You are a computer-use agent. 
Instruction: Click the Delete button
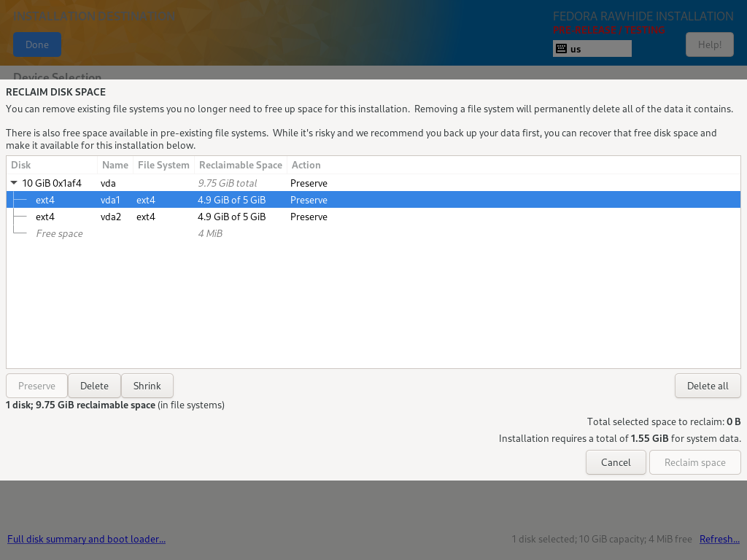94,386
